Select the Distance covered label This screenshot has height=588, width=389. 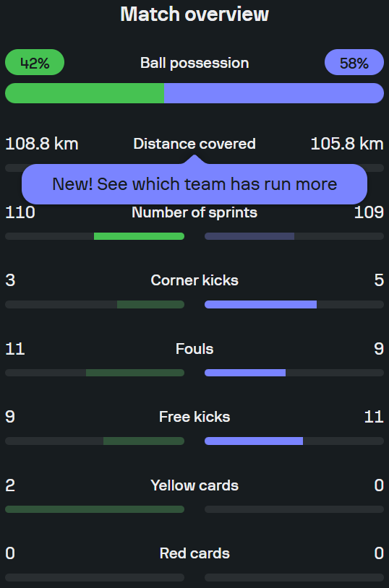[194, 144]
